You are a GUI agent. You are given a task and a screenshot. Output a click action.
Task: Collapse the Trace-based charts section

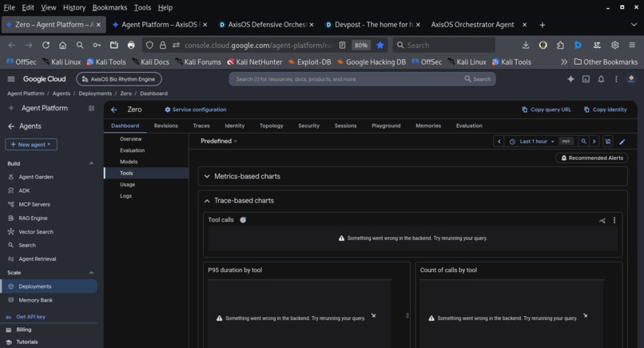pyautogui.click(x=207, y=201)
